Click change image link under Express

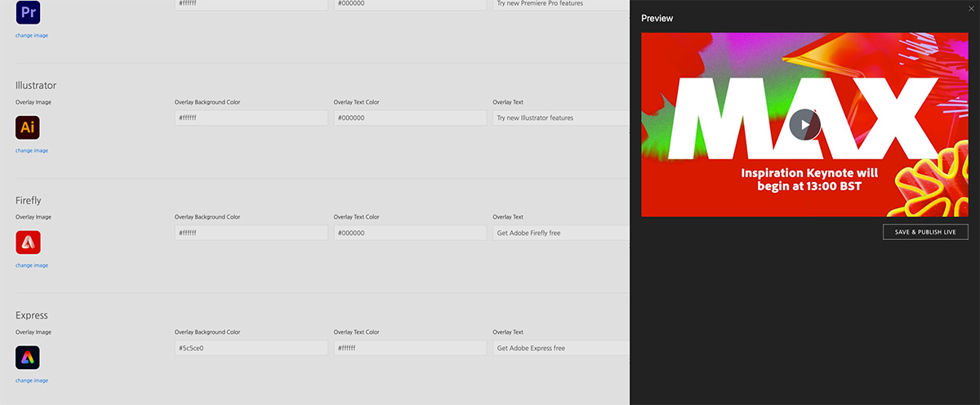click(32, 381)
